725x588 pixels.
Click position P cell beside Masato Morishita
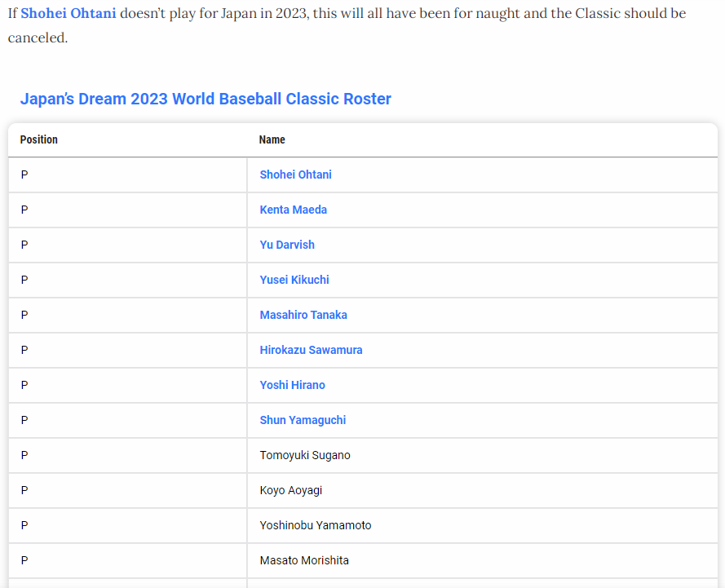click(x=127, y=561)
